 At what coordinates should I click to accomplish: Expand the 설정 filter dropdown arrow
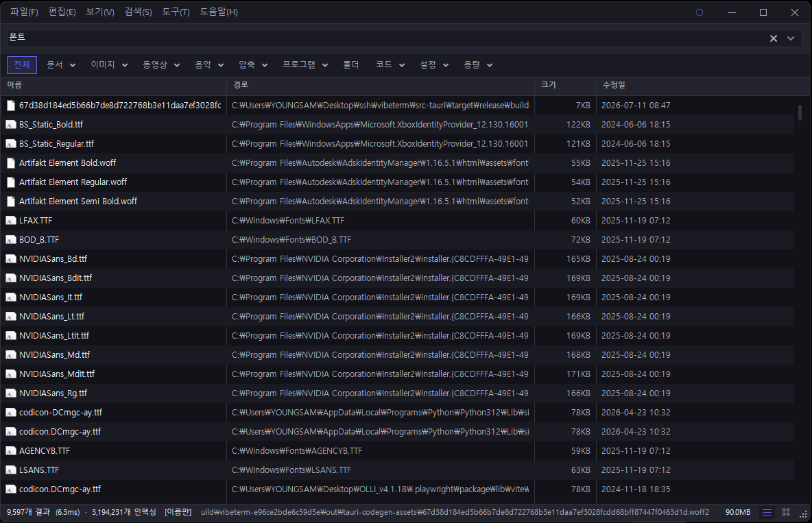pyautogui.click(x=445, y=65)
